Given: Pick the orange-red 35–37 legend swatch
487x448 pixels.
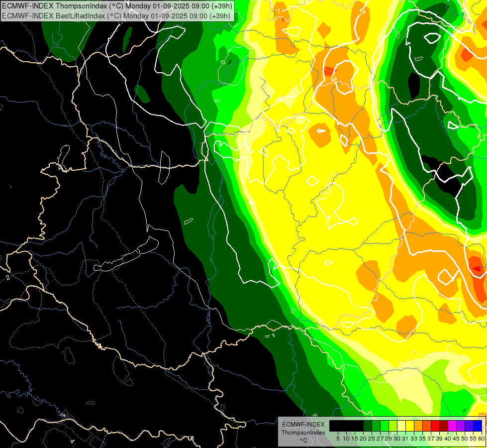Looking at the screenshot, I should click(x=427, y=426).
